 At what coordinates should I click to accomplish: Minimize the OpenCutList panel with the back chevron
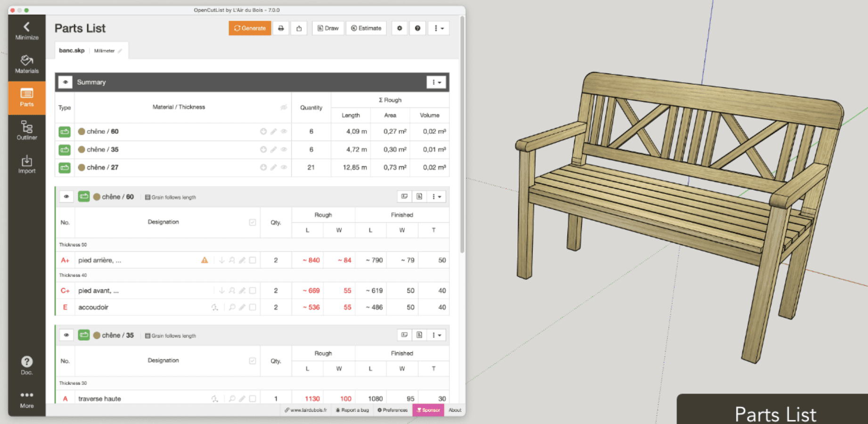tap(26, 31)
